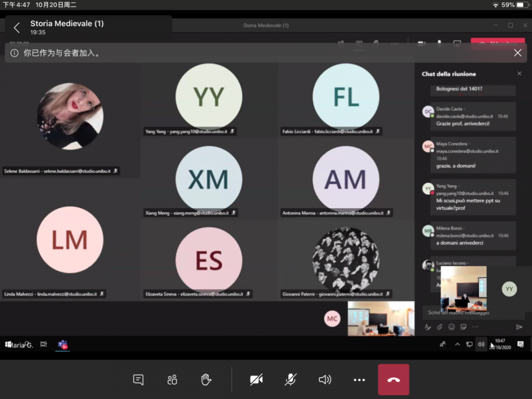Open more call options (three dots)
This screenshot has height=399, width=532.
[x=359, y=380]
